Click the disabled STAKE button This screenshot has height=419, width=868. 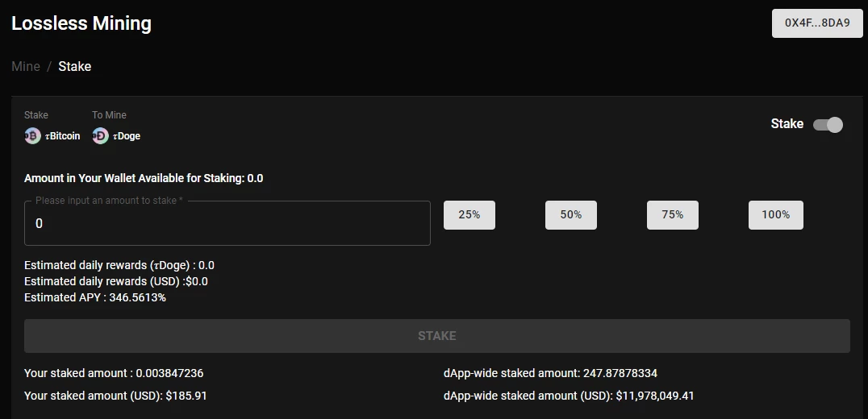tap(436, 336)
